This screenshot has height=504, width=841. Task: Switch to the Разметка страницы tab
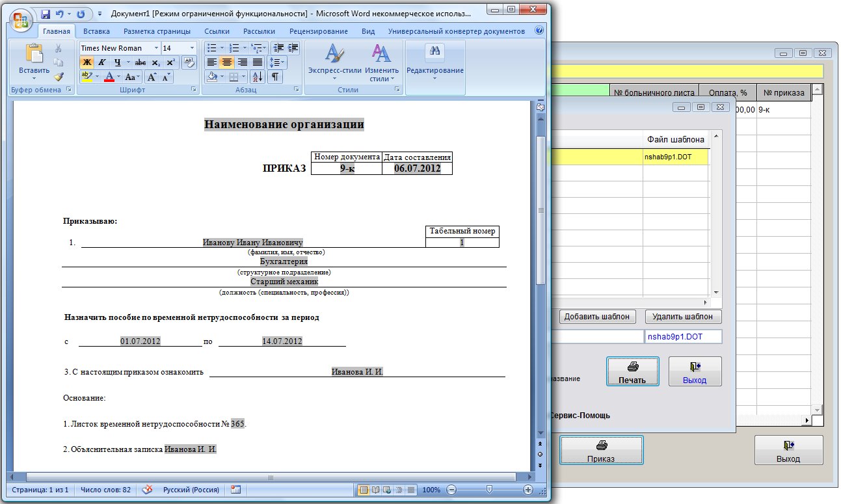pos(157,31)
